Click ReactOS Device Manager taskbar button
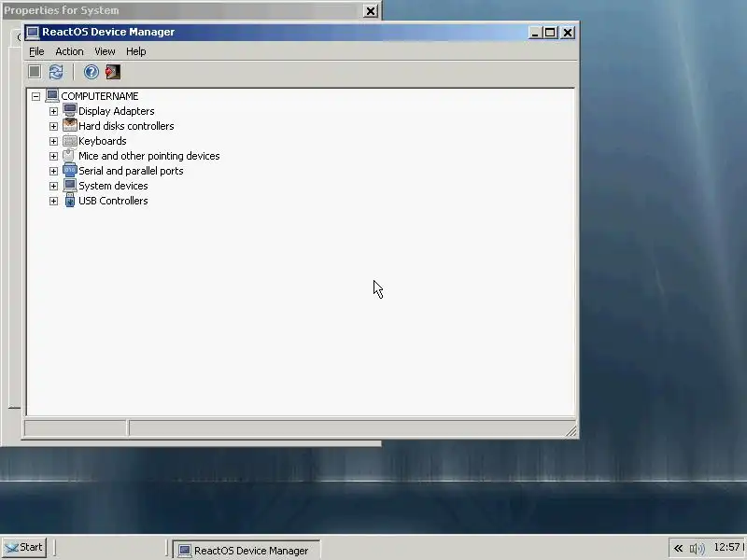 click(x=246, y=550)
